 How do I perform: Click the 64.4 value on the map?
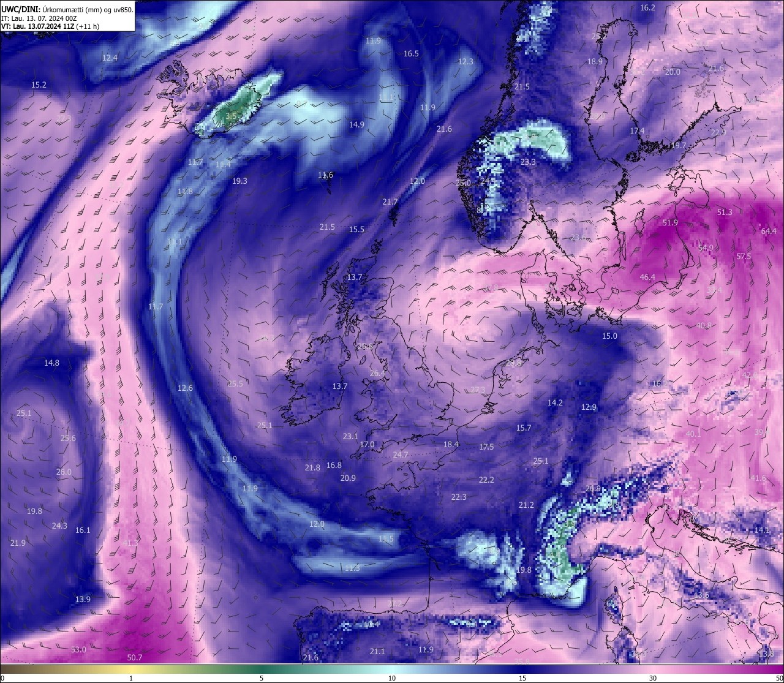click(x=769, y=231)
